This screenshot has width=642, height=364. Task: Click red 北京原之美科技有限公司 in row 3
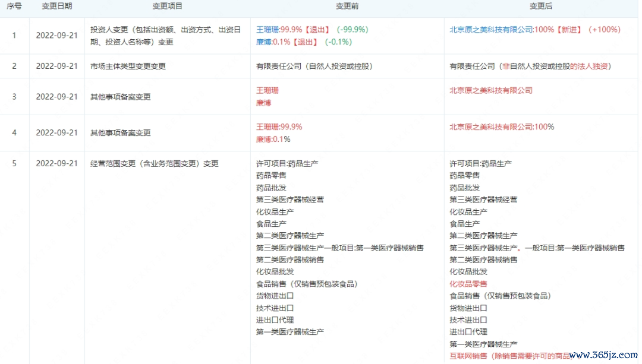point(490,90)
